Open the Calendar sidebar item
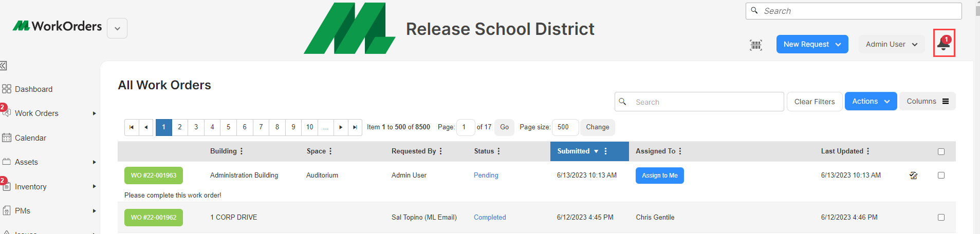This screenshot has height=234, width=980. [30, 138]
